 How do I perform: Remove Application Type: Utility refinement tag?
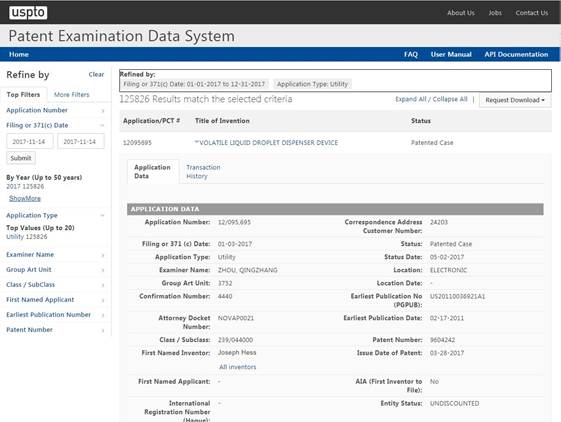312,84
